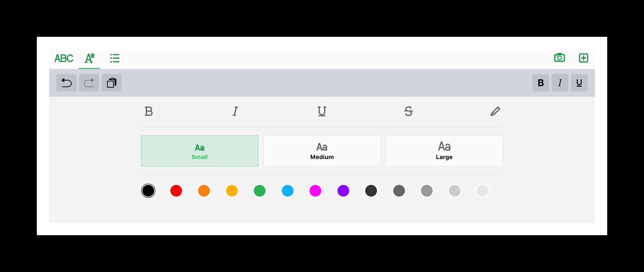Pick the red color swatch

coord(176,191)
